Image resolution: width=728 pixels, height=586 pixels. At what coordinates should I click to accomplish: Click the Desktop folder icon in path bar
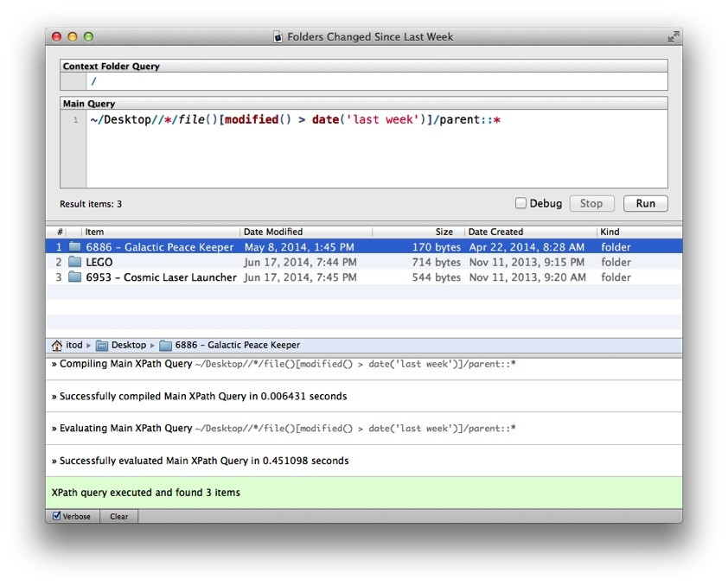tap(102, 345)
